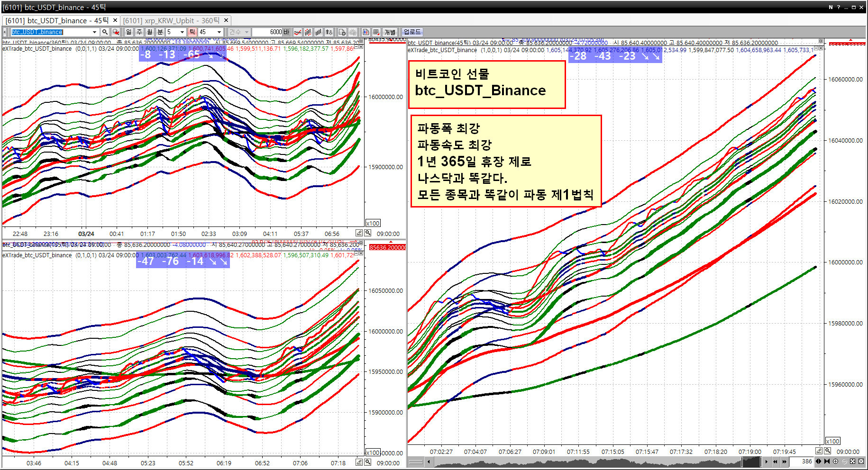The width and height of the screenshot is (868, 470).
Task: Click the red 85636.2 price label
Action: [387, 247]
